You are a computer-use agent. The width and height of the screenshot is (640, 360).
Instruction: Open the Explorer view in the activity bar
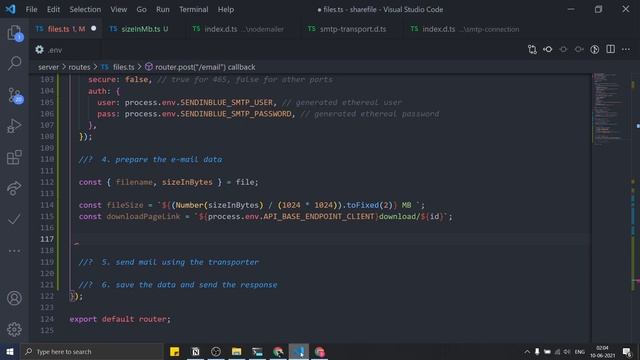(x=15, y=33)
